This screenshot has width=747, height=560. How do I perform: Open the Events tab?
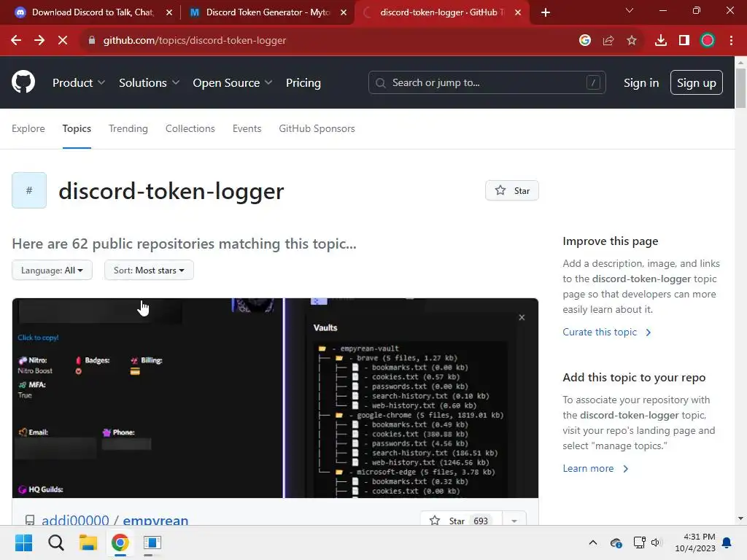click(x=247, y=128)
